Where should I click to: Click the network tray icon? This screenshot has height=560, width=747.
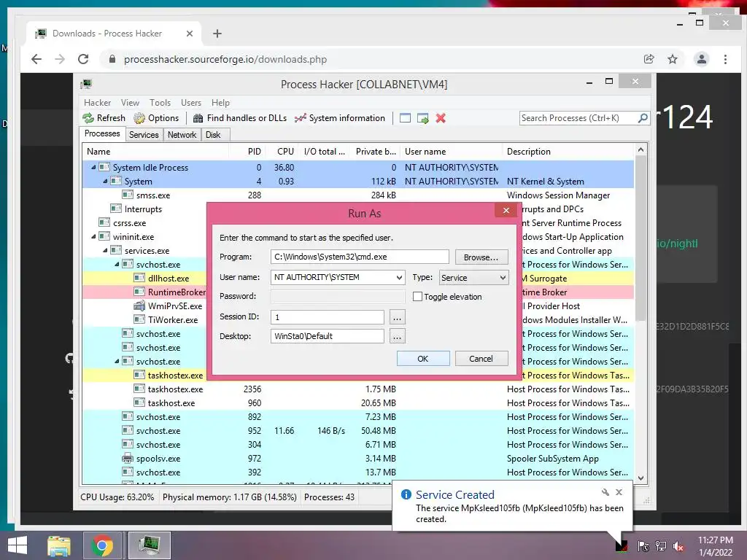point(661,546)
